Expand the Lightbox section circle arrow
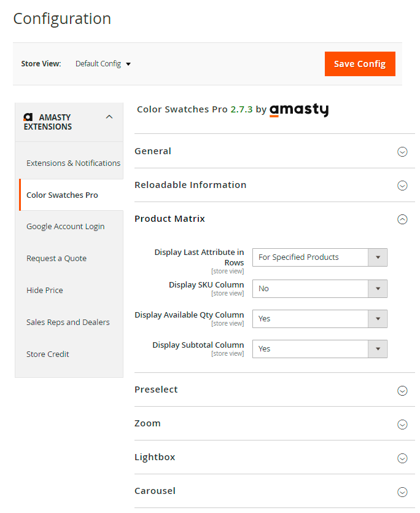 402,458
